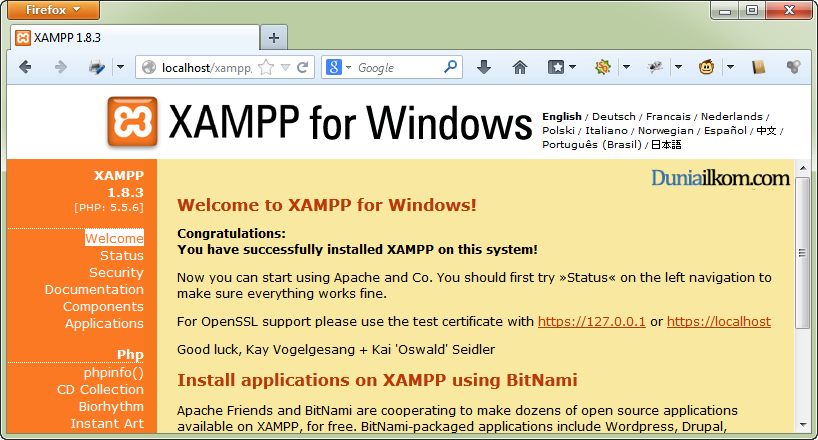Switch language to 中文
This screenshot has height=440, width=818.
pos(766,130)
